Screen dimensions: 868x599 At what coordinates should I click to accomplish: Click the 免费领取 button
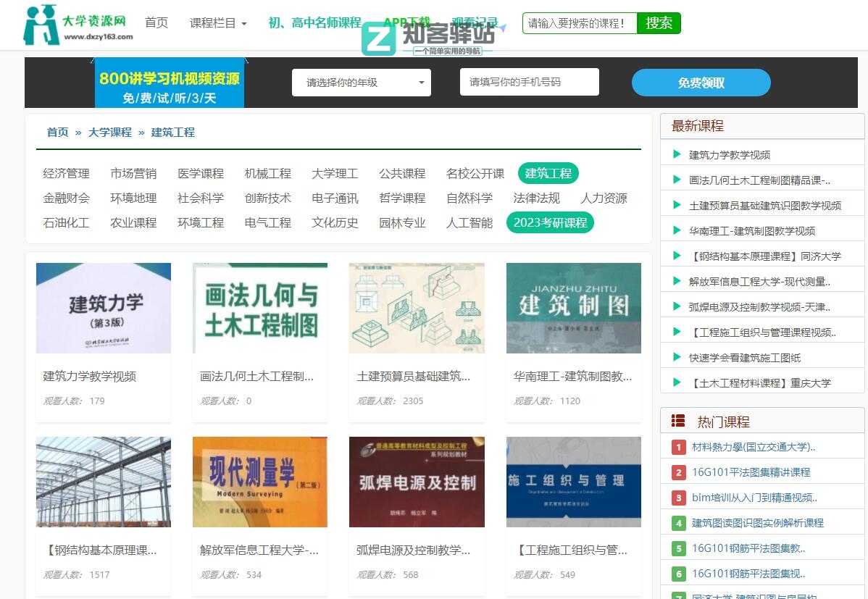tap(701, 83)
